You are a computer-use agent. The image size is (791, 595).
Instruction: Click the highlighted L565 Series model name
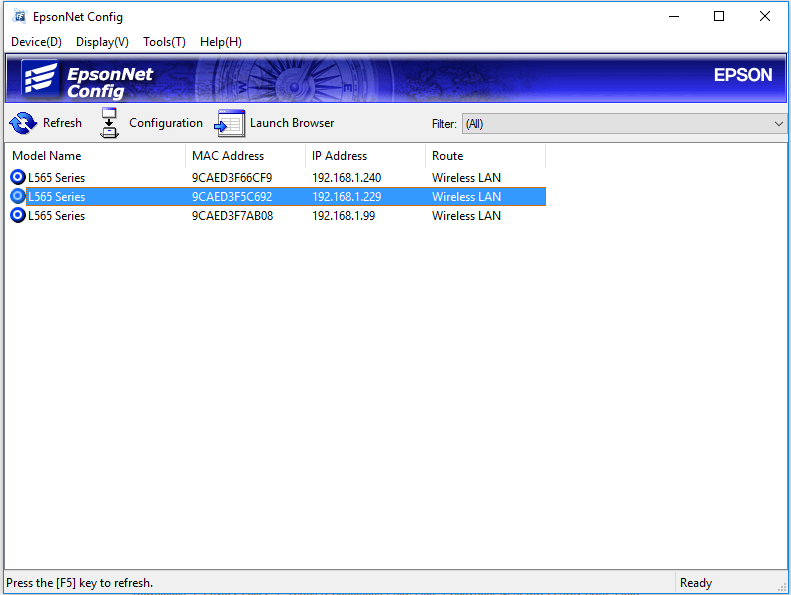pyautogui.click(x=56, y=197)
